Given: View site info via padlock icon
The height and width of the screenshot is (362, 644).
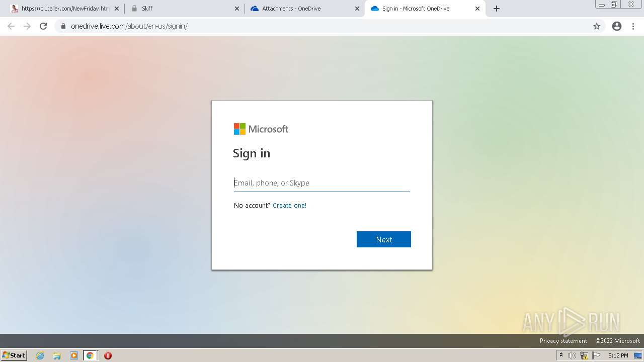Looking at the screenshot, I should pos(63,26).
